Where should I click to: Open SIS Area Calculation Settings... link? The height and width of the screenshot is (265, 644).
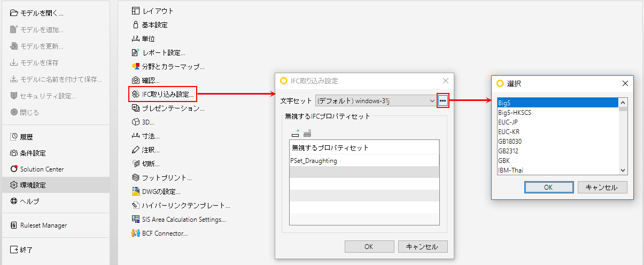tap(184, 219)
